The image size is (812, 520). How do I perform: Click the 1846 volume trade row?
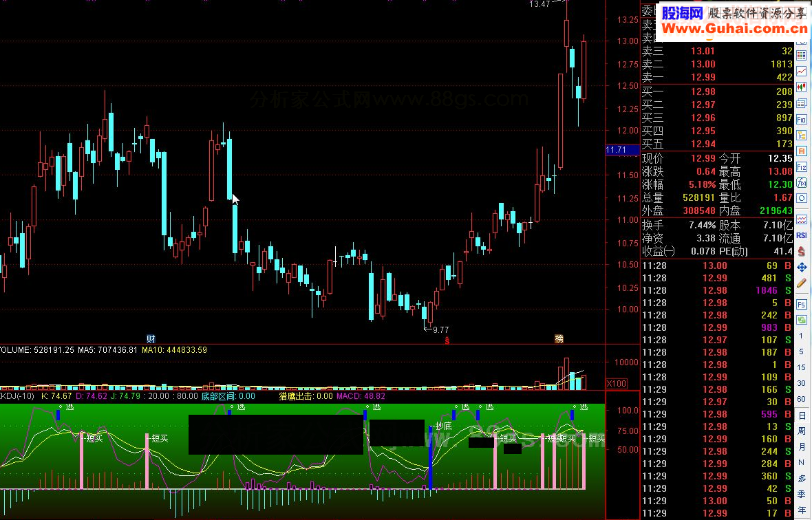(x=717, y=290)
